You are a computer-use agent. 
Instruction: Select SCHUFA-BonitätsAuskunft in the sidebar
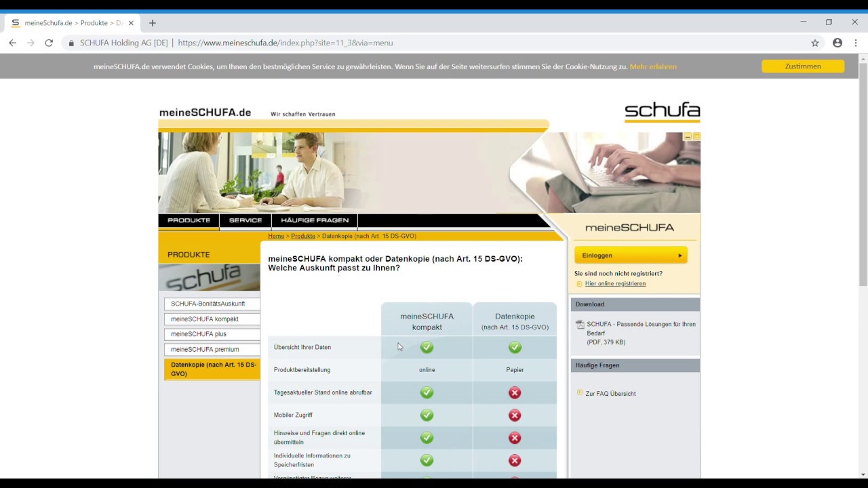pos(212,304)
